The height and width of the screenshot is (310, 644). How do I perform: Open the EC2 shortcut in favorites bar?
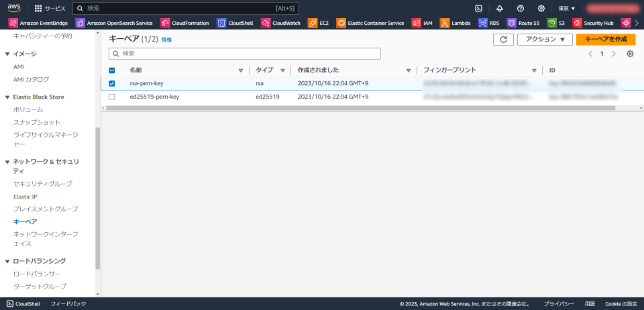(x=318, y=23)
